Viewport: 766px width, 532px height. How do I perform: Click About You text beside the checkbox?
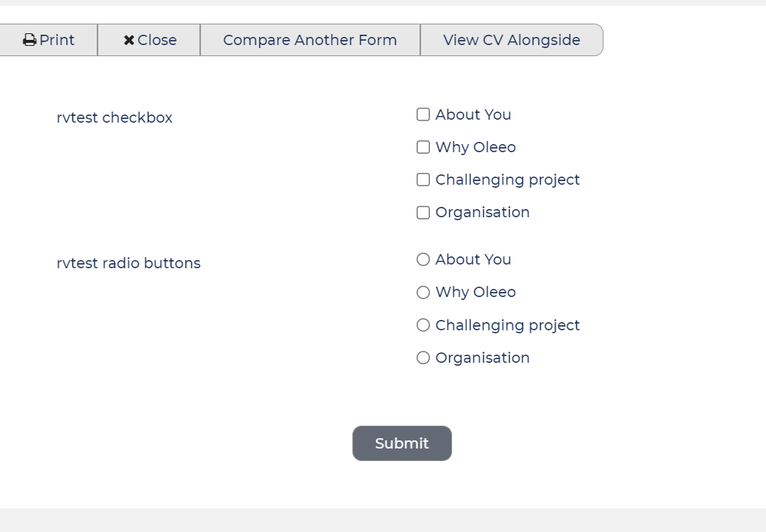point(473,115)
